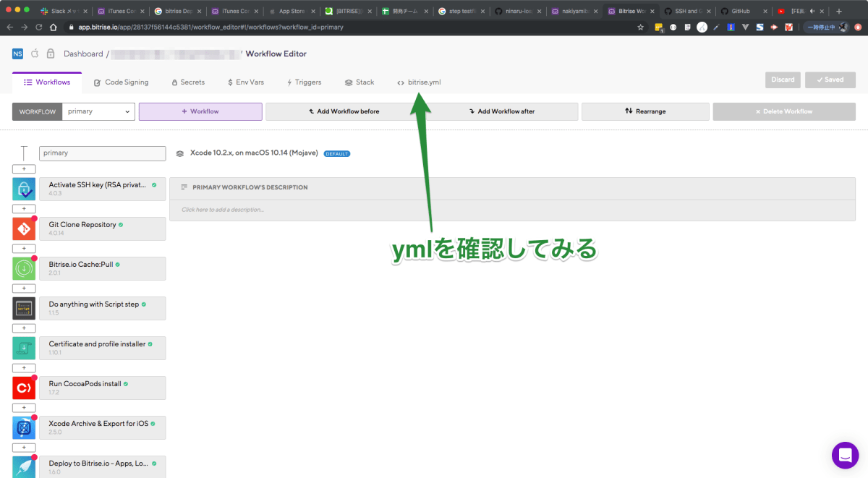Screen dimensions: 868x478
Task: Click the Apple platform icon in header
Action: (x=34, y=54)
